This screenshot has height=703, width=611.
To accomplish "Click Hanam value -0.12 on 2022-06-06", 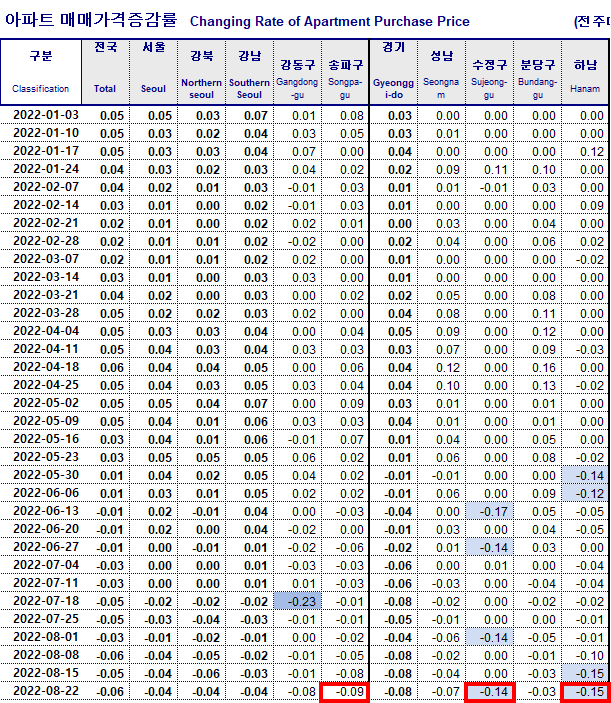I will point(585,493).
